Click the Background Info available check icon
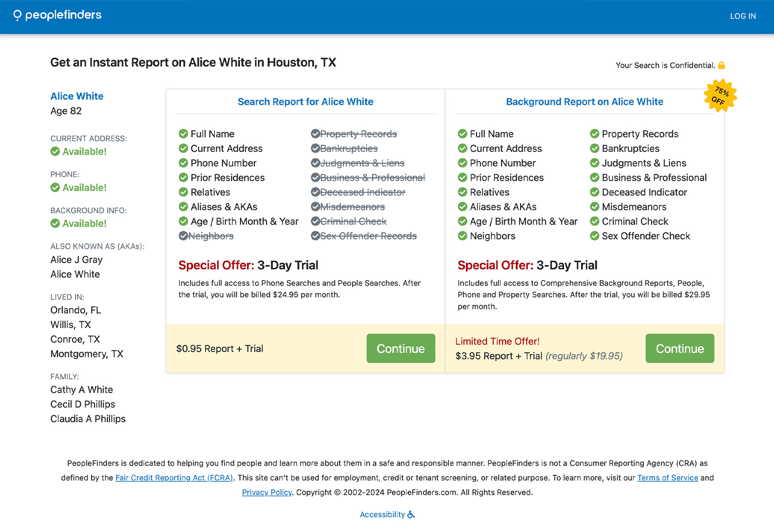 (55, 223)
